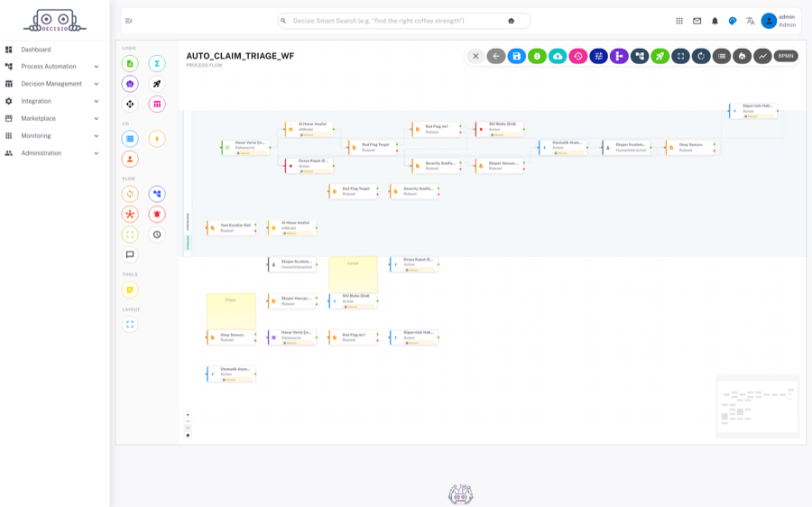The height and width of the screenshot is (507, 812).
Task: Save the workflow with the blue disk icon
Action: pyautogui.click(x=516, y=56)
